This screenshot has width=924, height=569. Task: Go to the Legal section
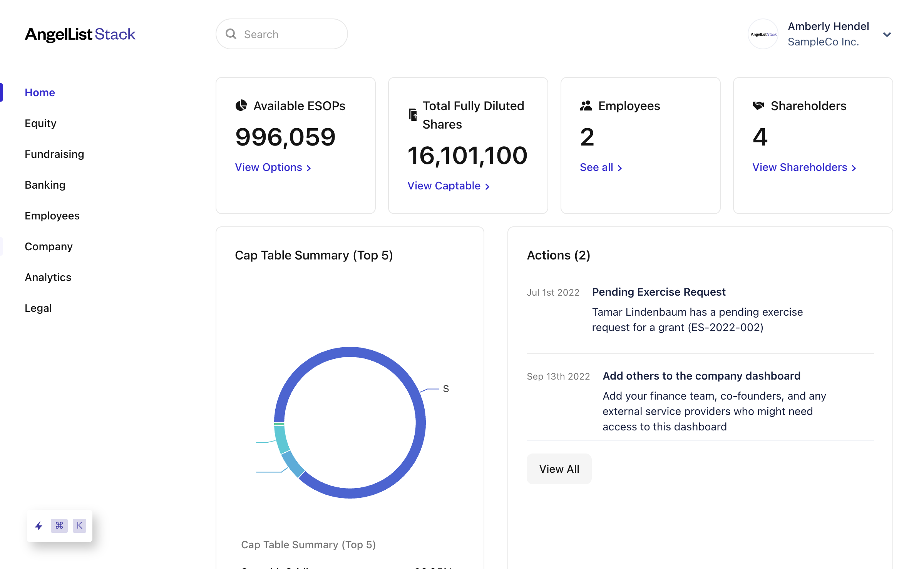tap(38, 308)
